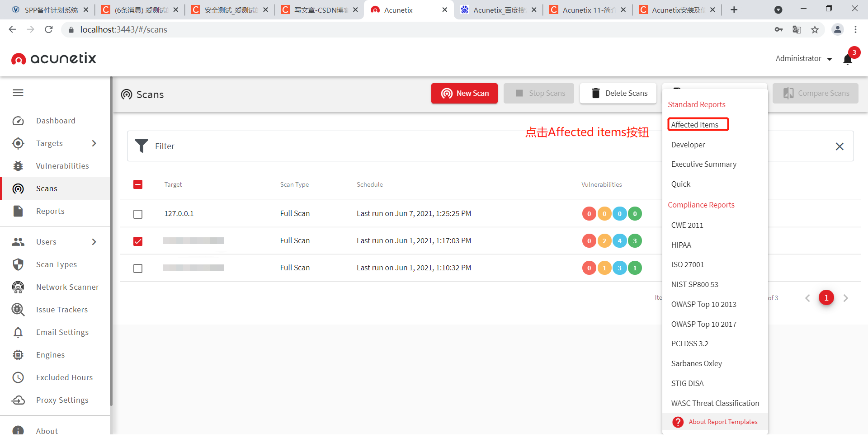
Task: Open Proxy Settings from sidebar
Action: (x=62, y=400)
